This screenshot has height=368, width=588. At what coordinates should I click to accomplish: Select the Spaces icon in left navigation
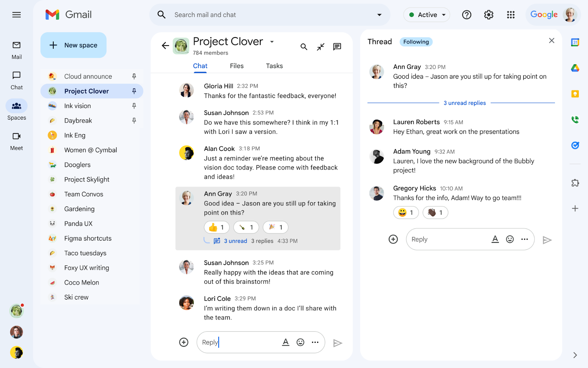coord(16,109)
